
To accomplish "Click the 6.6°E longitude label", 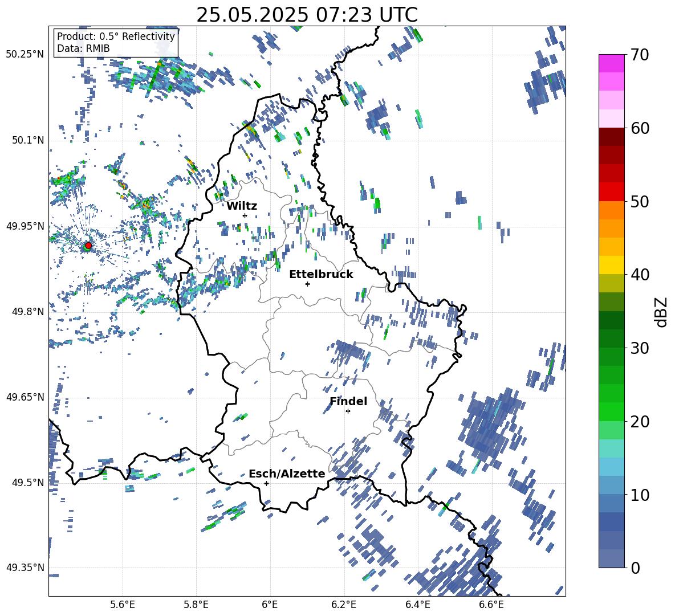I will coord(491,605).
